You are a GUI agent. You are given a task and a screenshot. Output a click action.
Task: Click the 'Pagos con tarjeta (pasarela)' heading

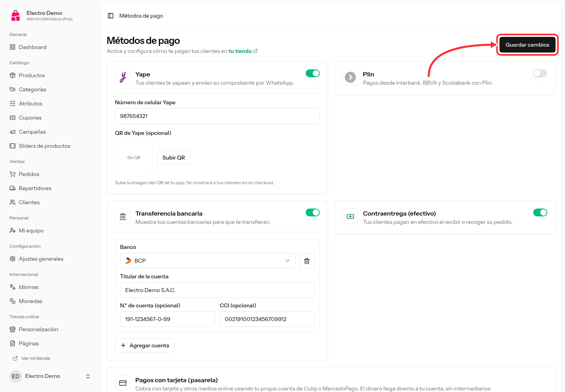(177, 380)
